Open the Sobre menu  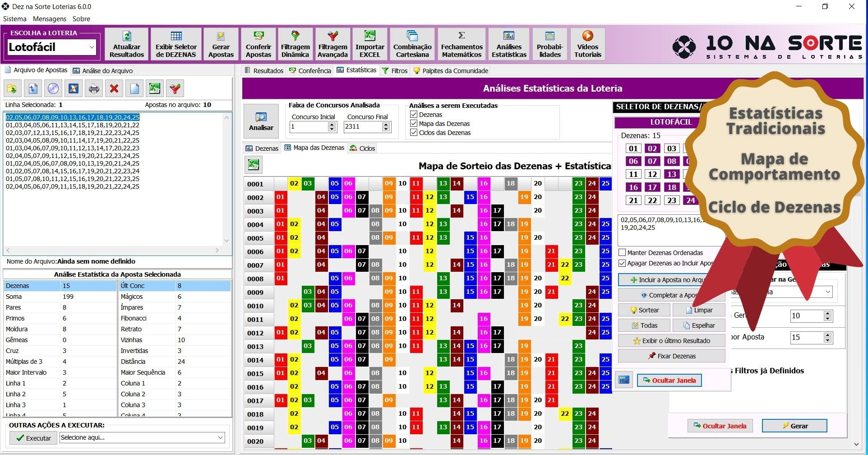pyautogui.click(x=81, y=19)
